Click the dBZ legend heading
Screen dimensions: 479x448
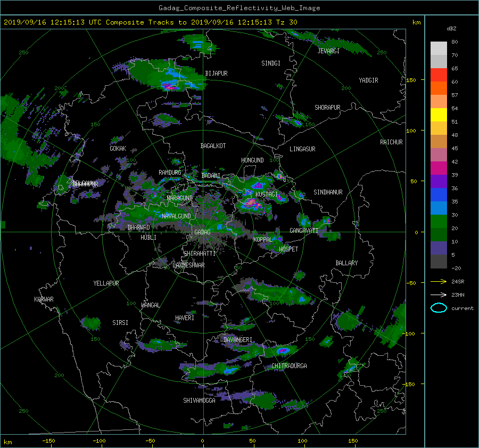(451, 29)
